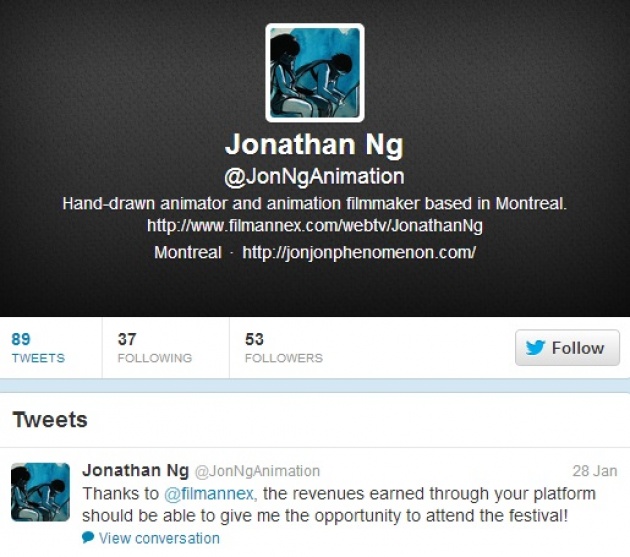Click Jonathan Ng name in tweet header
Screen dimensions: 630x557
pyautogui.click(x=135, y=470)
